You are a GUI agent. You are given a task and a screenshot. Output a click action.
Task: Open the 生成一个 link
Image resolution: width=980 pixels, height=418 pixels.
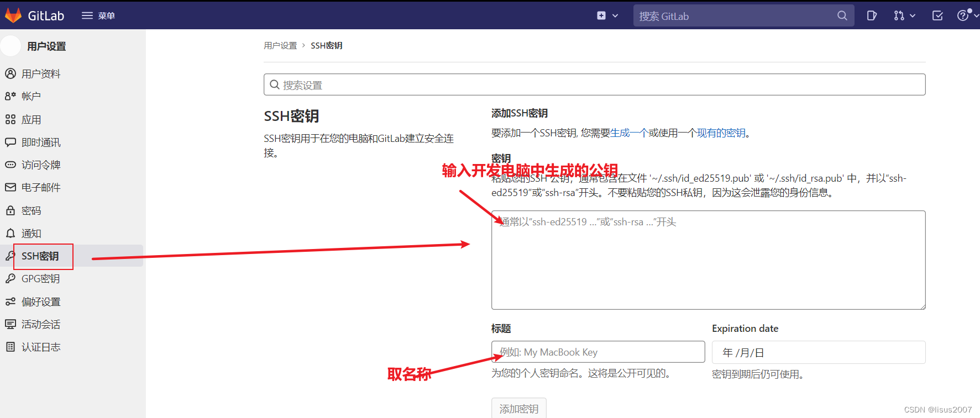point(630,133)
